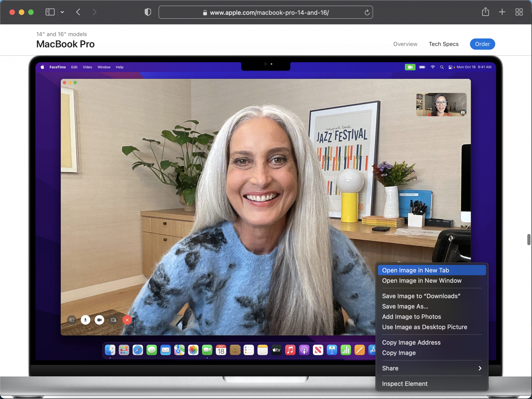532x399 pixels.
Task: Click the page vertical scrollbar thumb
Action: point(529,240)
